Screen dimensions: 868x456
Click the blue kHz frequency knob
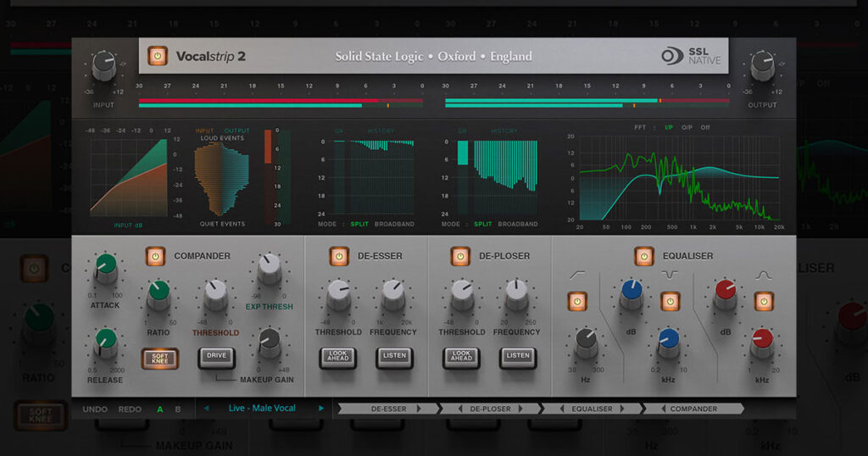(668, 343)
